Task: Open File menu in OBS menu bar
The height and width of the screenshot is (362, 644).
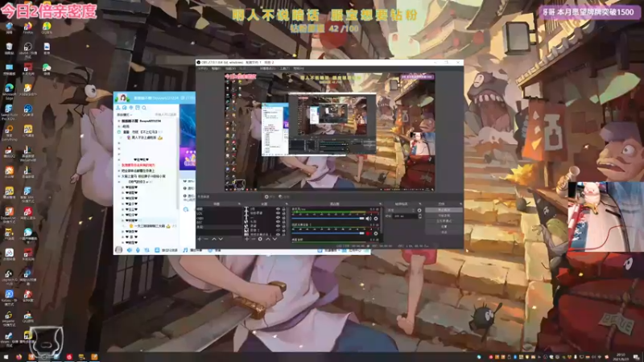Action: [x=203, y=68]
